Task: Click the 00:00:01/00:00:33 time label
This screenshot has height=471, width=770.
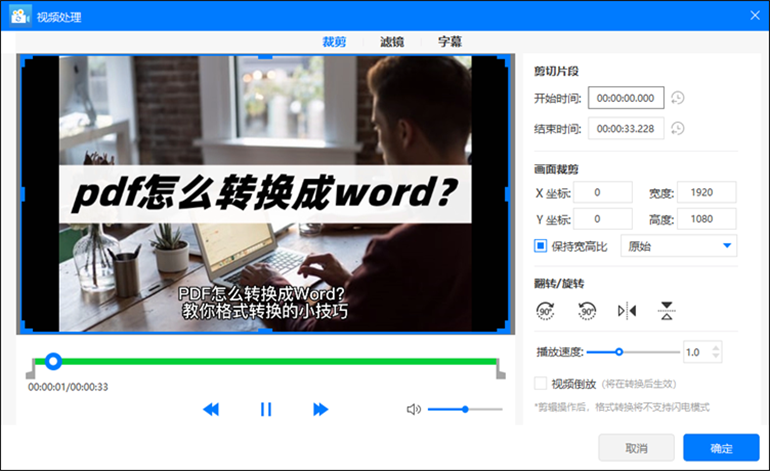Action: point(68,387)
